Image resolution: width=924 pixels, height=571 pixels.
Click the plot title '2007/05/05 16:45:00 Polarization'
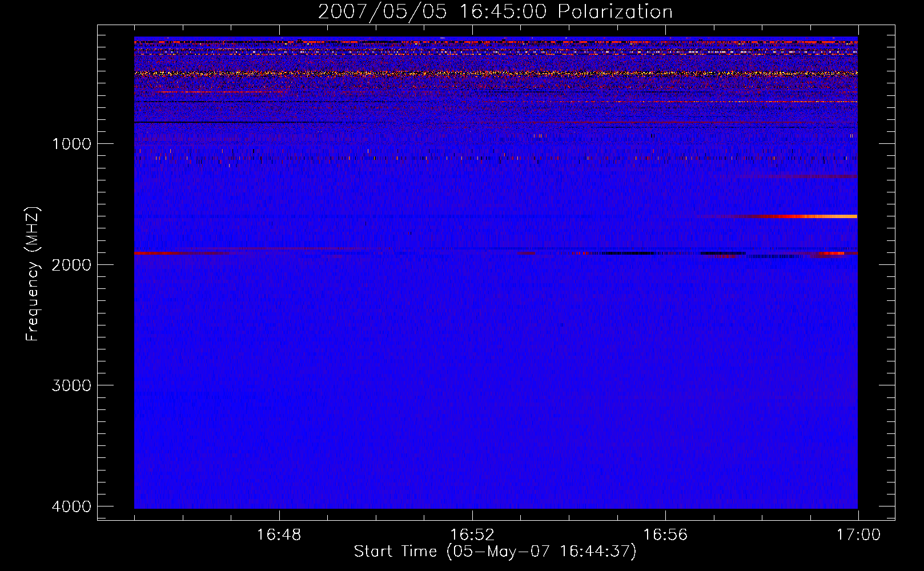pos(495,11)
